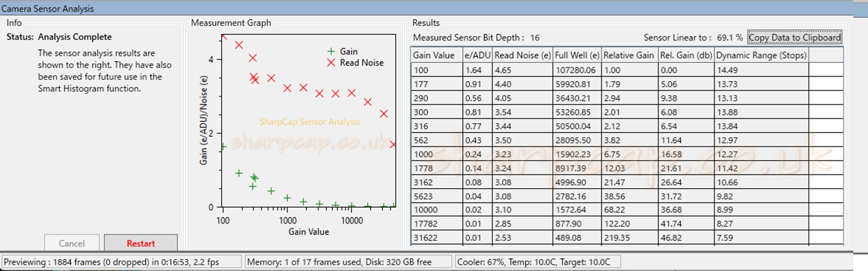Click the Gain legend entry in graph

343,51
